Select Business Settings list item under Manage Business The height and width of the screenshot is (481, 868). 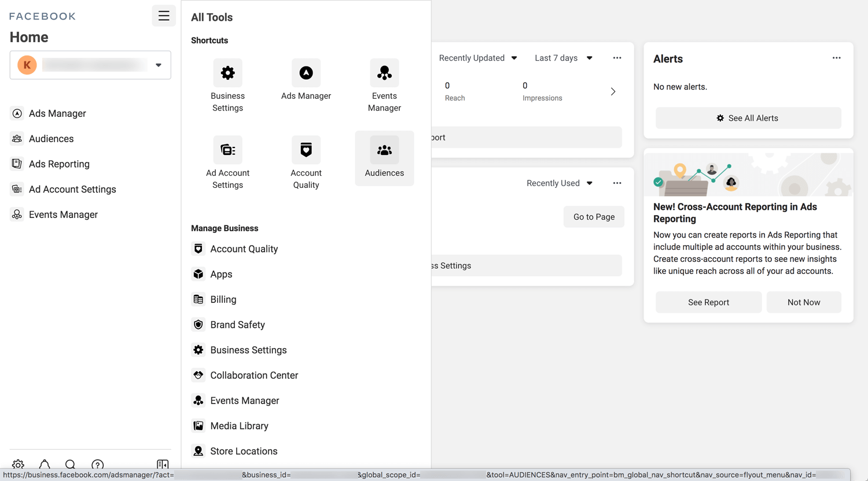(x=248, y=350)
